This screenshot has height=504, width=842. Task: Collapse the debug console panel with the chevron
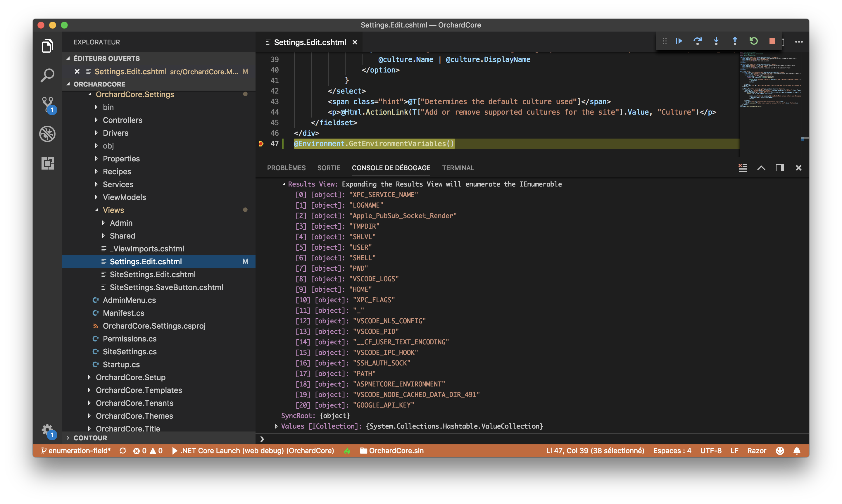(761, 168)
